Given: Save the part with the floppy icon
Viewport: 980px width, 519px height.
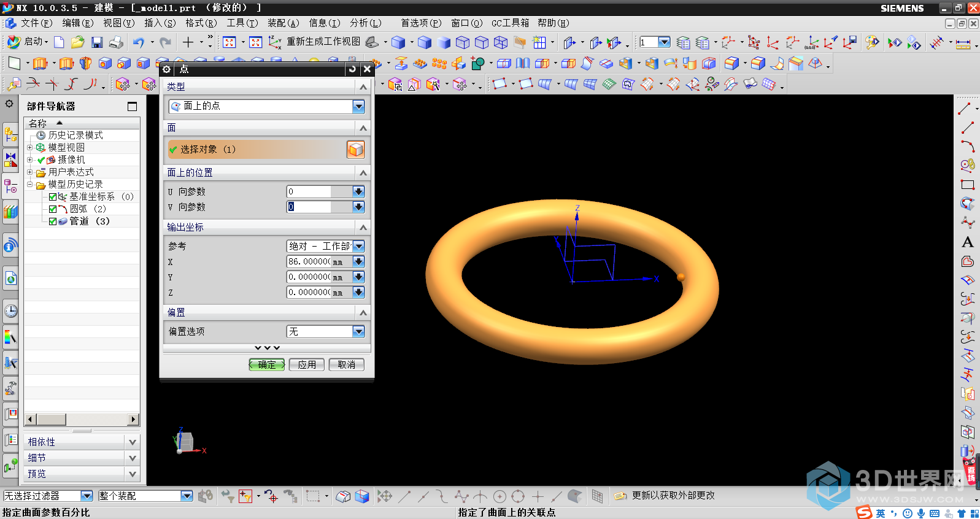Looking at the screenshot, I should point(97,42).
